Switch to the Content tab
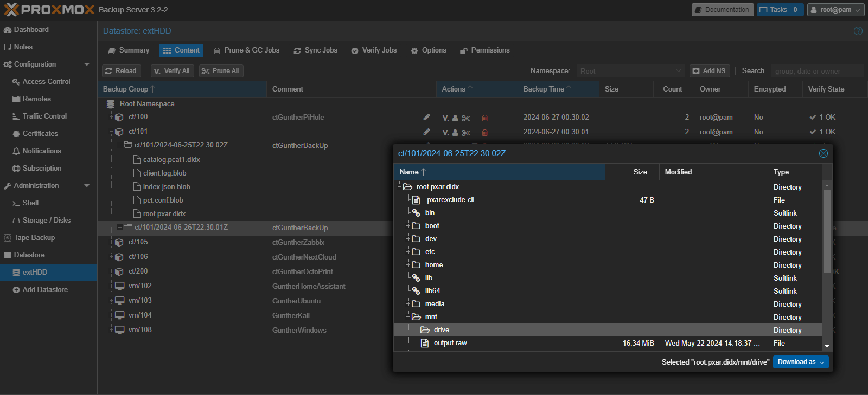The width and height of the screenshot is (868, 395). (x=181, y=50)
